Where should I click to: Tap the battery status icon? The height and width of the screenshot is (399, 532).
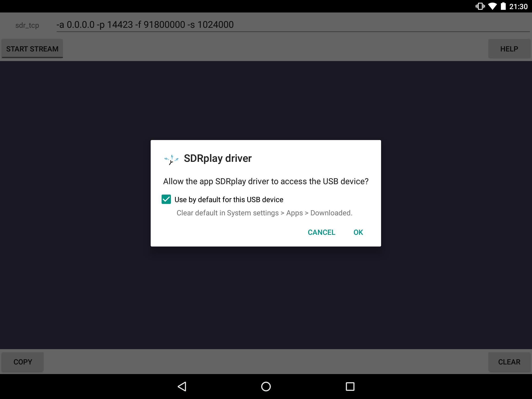pyautogui.click(x=503, y=6)
